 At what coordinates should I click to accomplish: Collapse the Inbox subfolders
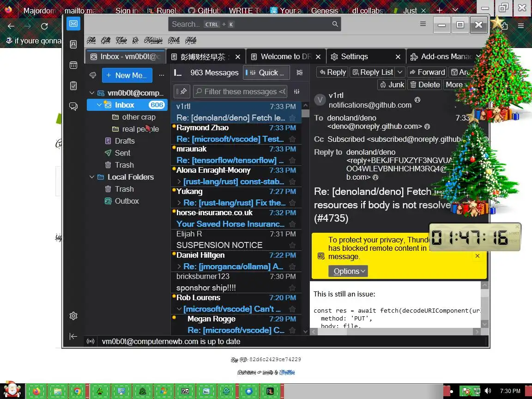coord(99,105)
